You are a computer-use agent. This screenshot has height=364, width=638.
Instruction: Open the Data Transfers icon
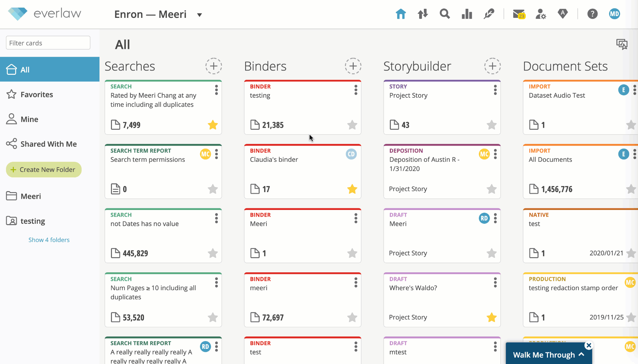(x=422, y=14)
